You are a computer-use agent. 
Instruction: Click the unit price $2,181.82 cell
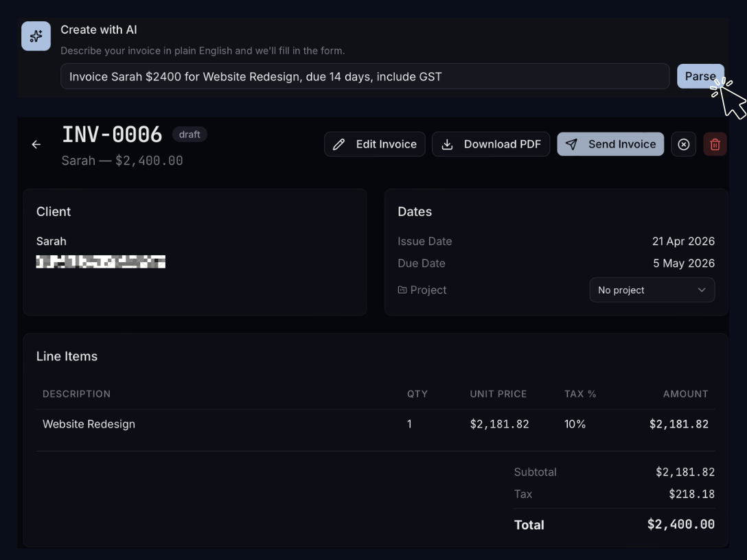(499, 424)
